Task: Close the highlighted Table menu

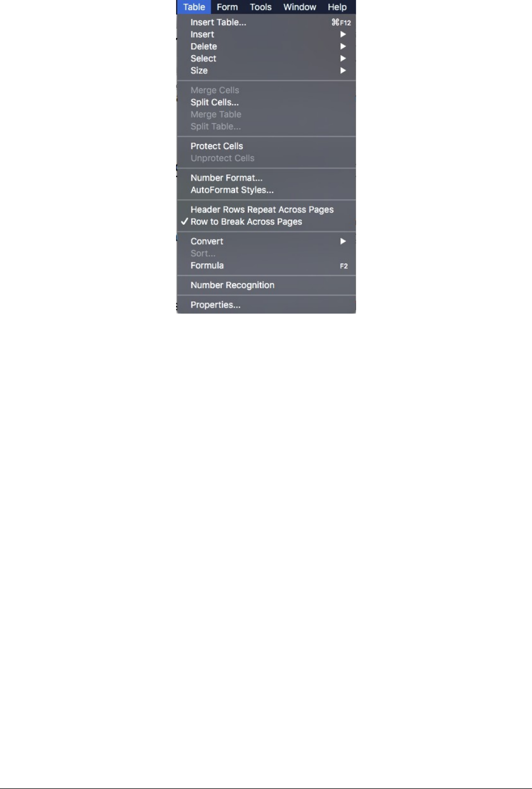Action: pyautogui.click(x=194, y=7)
